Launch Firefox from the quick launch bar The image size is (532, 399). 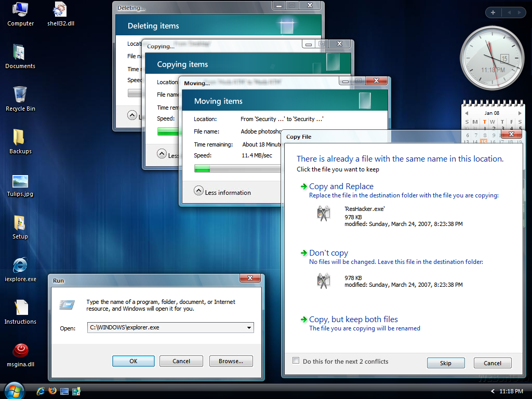click(x=52, y=391)
